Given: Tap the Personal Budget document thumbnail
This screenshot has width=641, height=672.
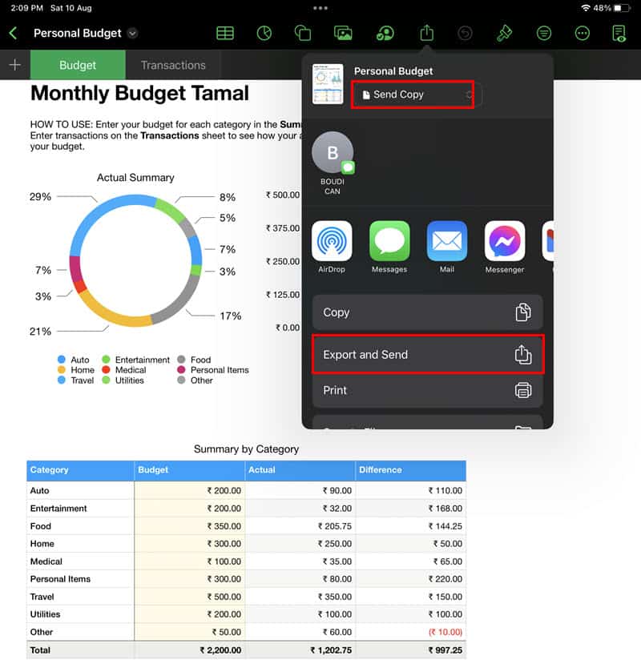Looking at the screenshot, I should 328,84.
